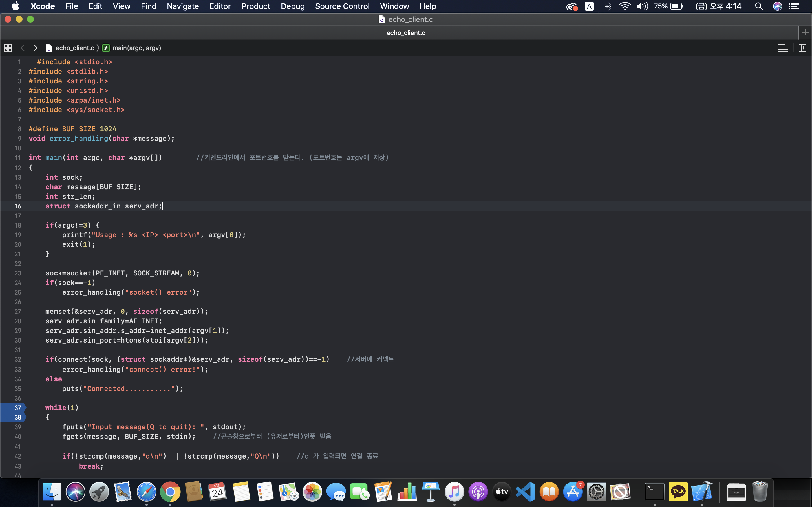The width and height of the screenshot is (812, 507).
Task: Expand the echo_client.c jump bar path
Action: pyautogui.click(x=74, y=48)
